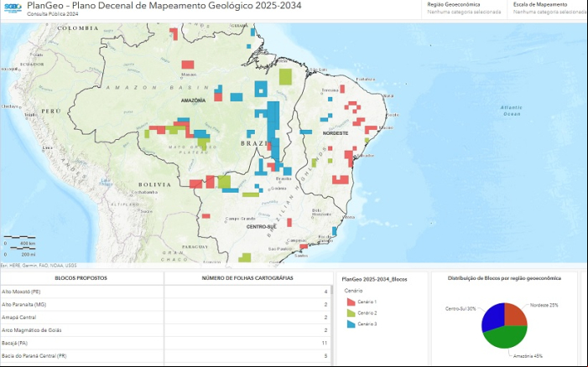Click the large green block near São Luís
The image size is (588, 367).
(285, 77)
